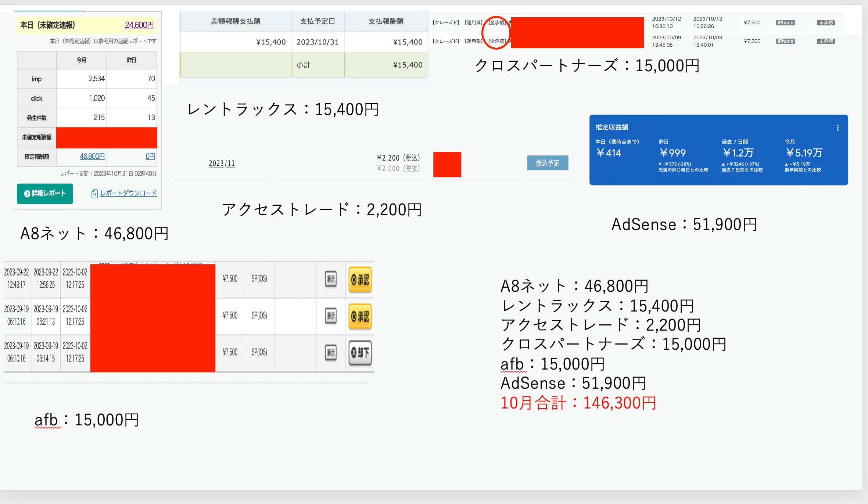Click the red 10月合計：146,300円 total line

tap(578, 403)
